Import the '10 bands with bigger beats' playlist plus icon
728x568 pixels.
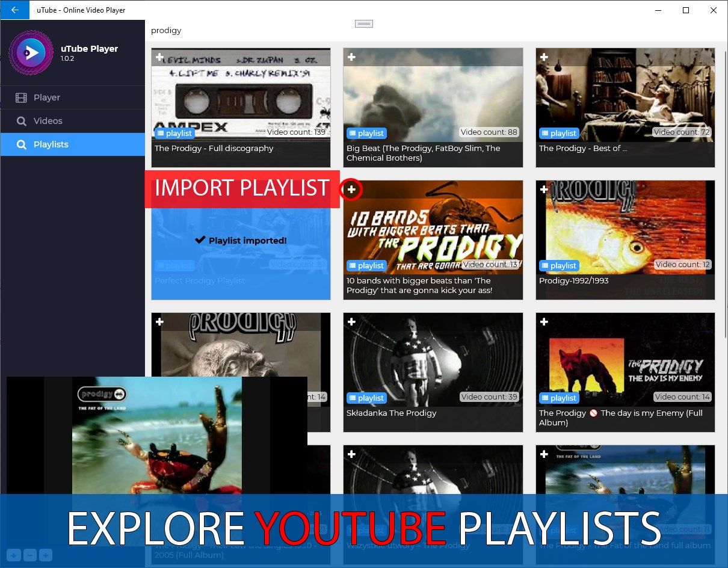tap(352, 190)
